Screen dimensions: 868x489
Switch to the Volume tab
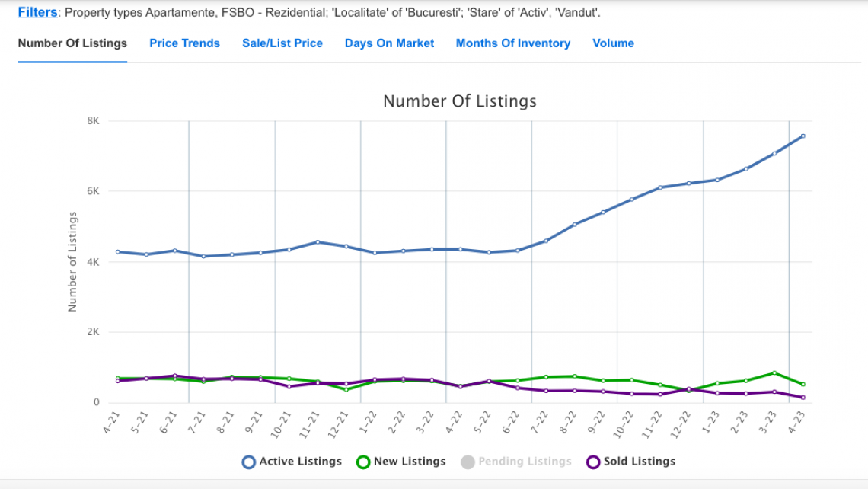click(613, 43)
